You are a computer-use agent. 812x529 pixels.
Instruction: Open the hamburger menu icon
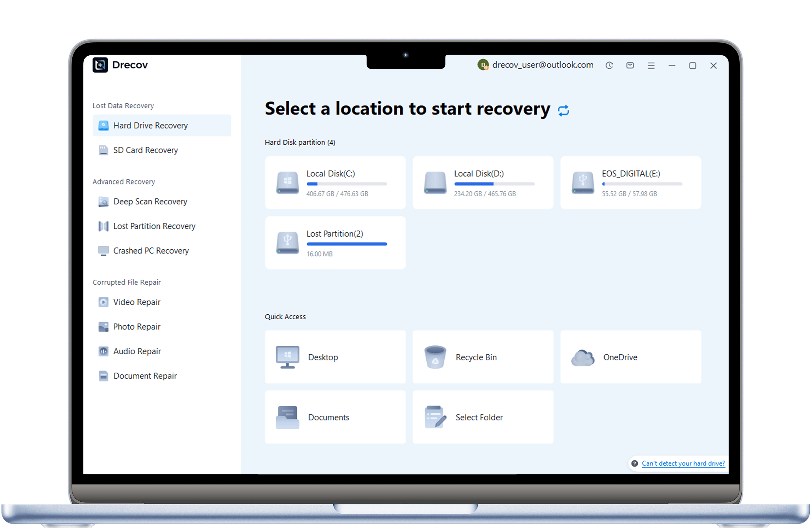coord(651,66)
